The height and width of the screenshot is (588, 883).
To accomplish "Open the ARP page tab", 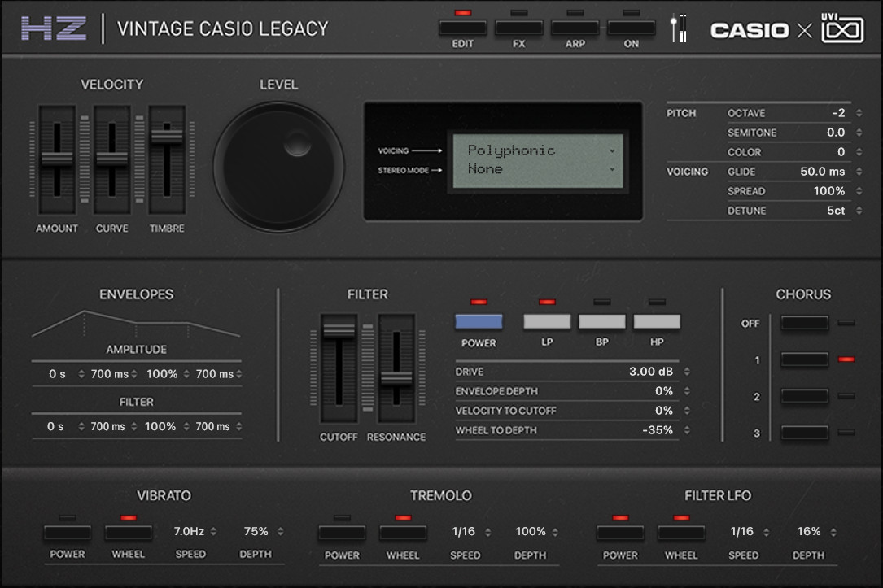I will (575, 28).
